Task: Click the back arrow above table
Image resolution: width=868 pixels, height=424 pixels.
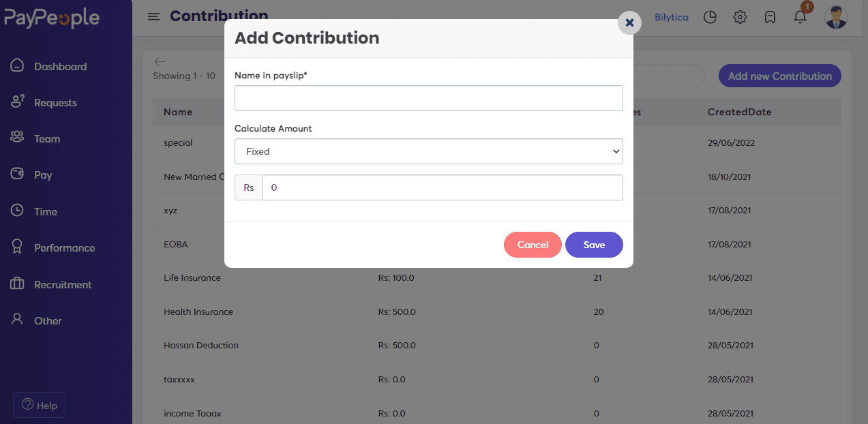Action: pyautogui.click(x=160, y=61)
